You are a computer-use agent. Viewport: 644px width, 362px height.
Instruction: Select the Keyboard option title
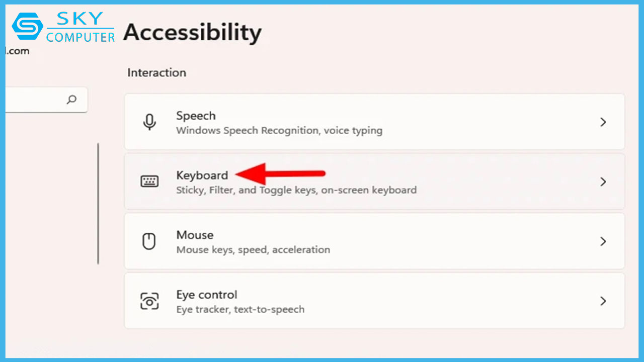202,175
